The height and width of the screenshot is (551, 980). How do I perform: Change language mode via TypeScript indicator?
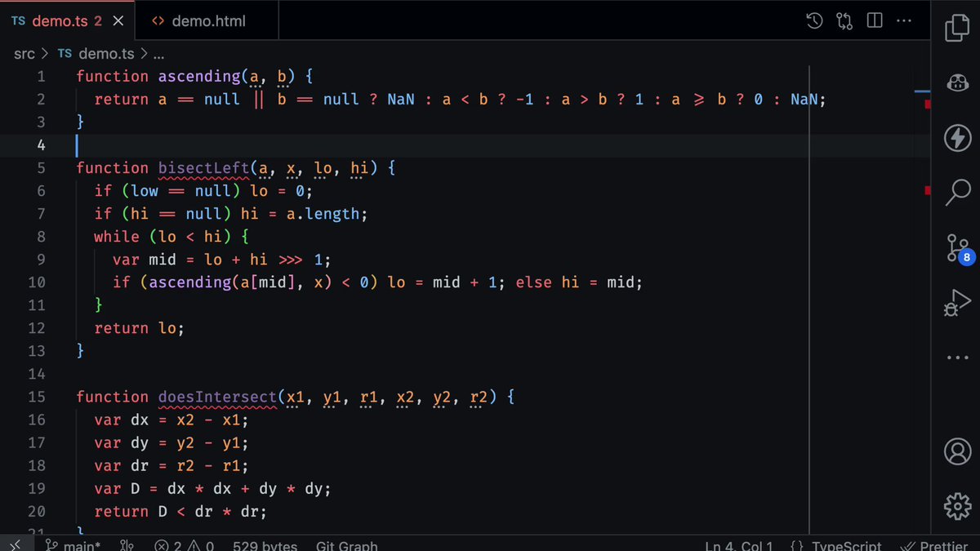836,545
